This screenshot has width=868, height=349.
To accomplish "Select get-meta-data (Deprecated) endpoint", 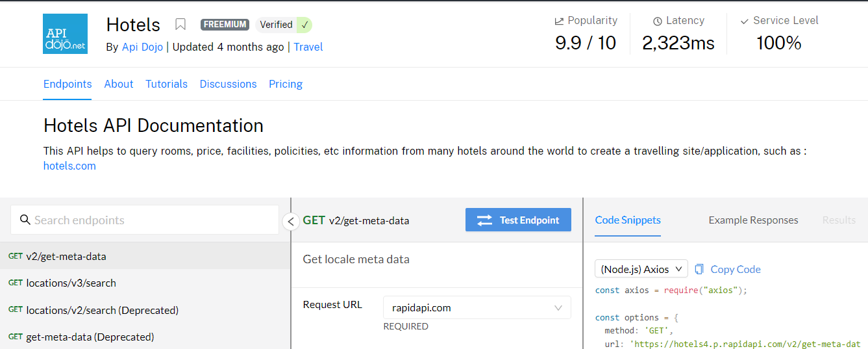I will 145,337.
